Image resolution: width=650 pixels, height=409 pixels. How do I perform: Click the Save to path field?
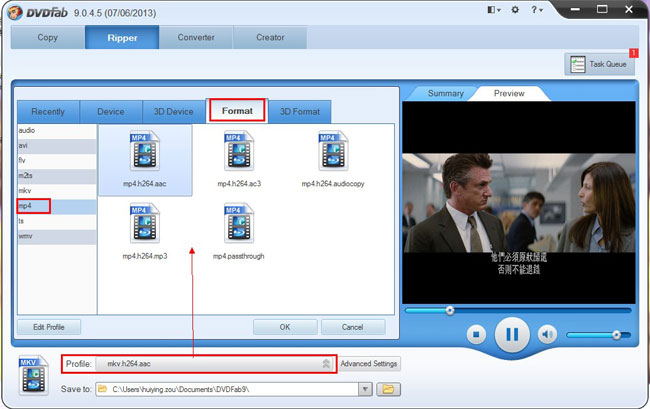point(227,389)
